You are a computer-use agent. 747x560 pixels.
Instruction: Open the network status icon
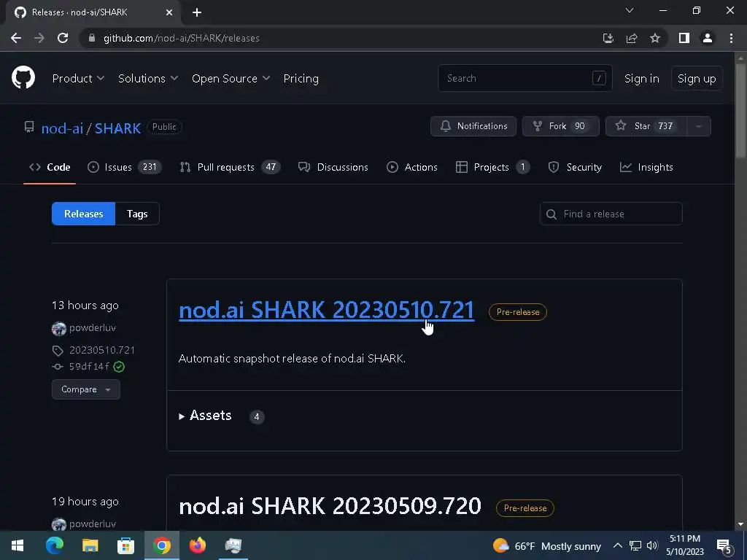pos(635,545)
